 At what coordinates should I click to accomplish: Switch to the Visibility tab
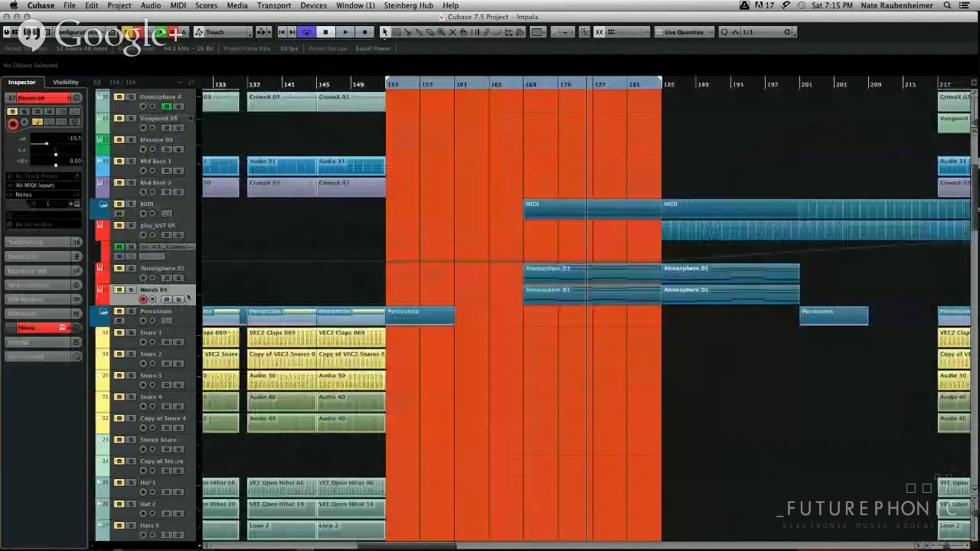(x=66, y=82)
